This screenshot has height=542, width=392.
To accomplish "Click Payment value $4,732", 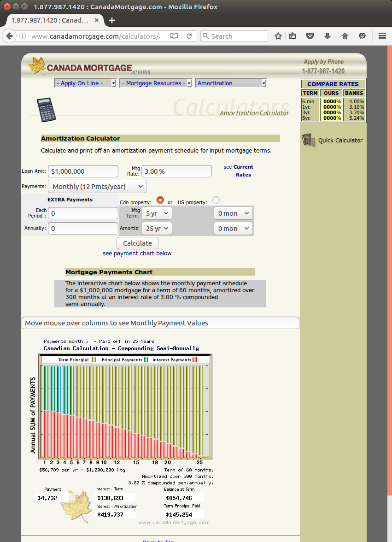I will [47, 498].
